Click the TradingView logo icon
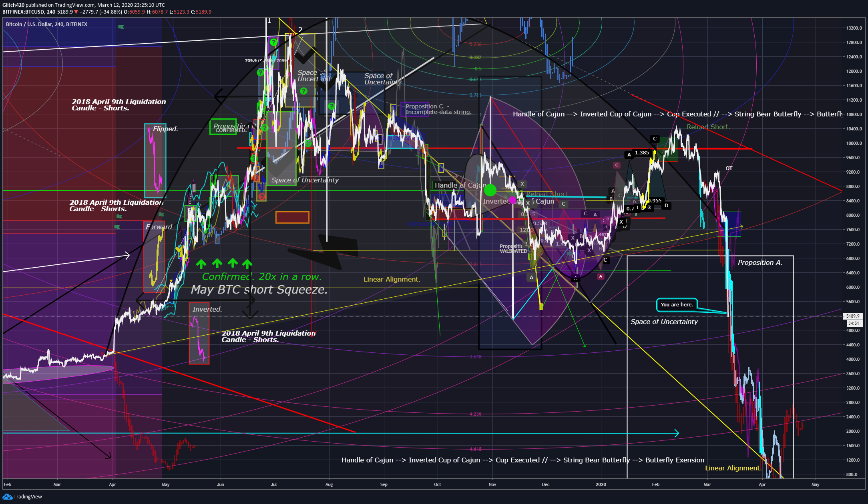 [x=7, y=496]
